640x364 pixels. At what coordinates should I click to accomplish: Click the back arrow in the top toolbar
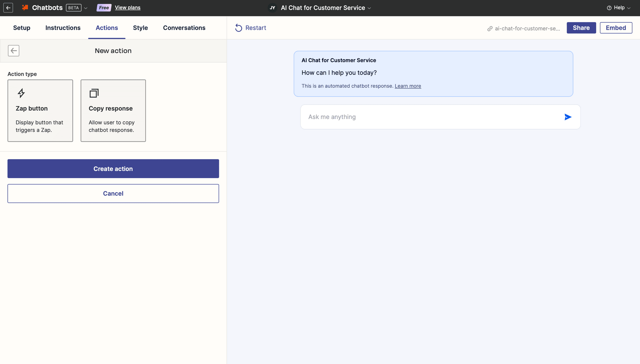point(8,8)
